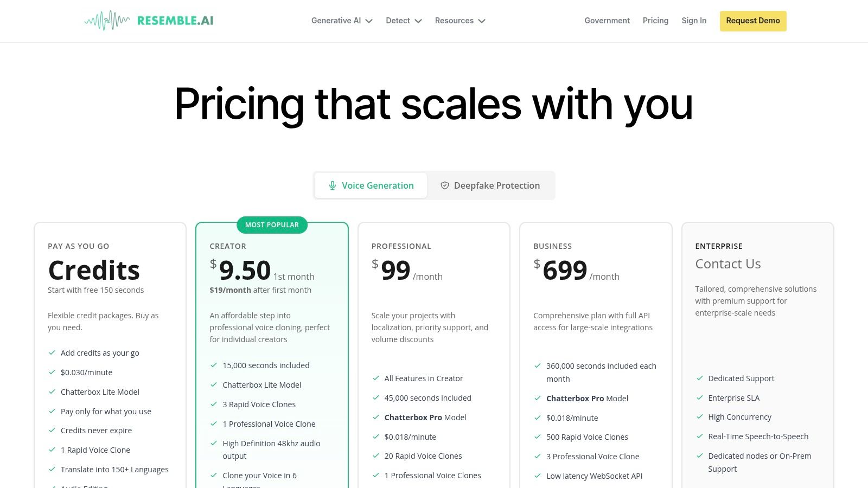This screenshot has height=488, width=868.
Task: Go to the Pricing nav link
Action: tap(655, 21)
